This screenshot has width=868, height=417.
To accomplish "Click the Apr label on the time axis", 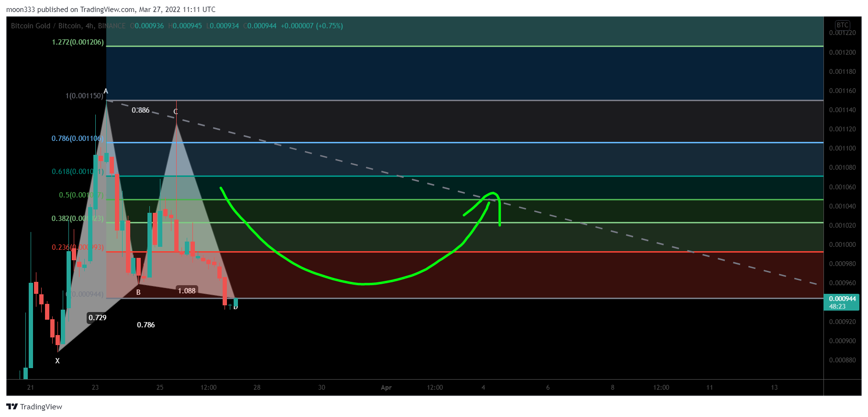I will tap(386, 387).
